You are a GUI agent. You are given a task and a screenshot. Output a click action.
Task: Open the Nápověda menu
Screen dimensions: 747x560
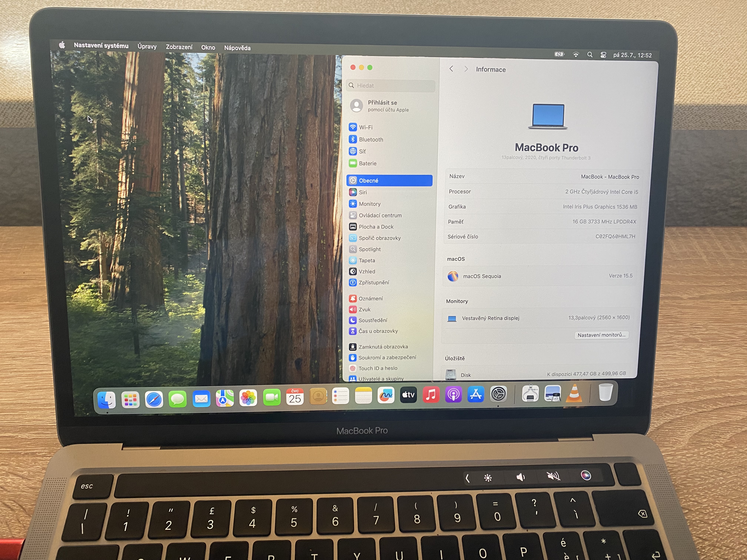click(x=237, y=48)
